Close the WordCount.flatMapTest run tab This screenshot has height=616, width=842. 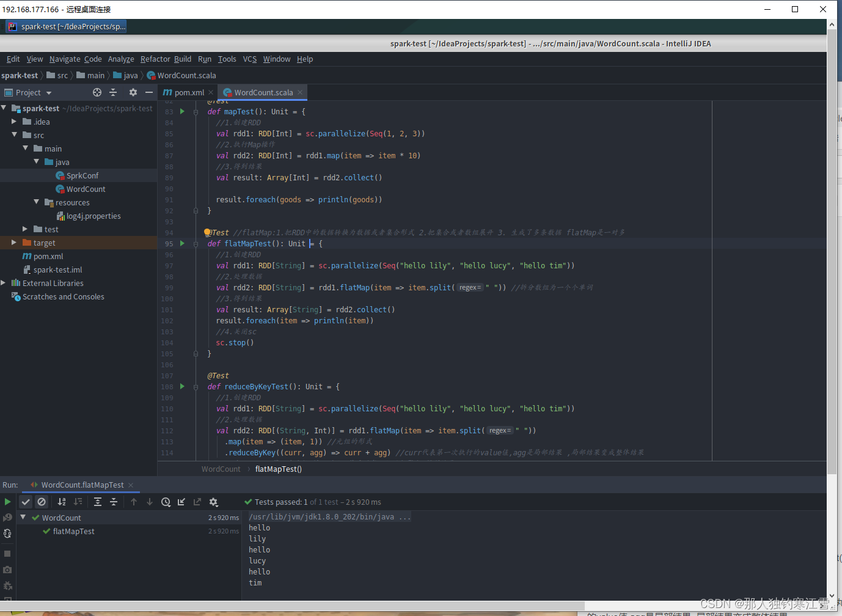[x=131, y=485]
